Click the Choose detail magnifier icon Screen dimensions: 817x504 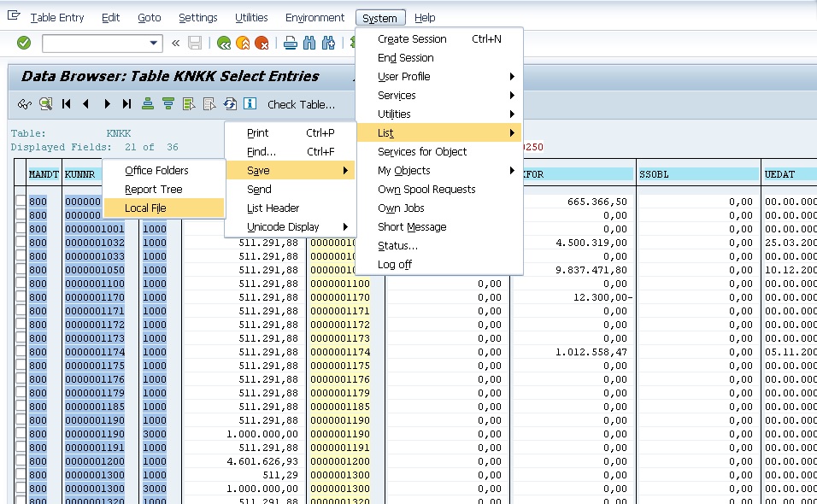[x=46, y=104]
